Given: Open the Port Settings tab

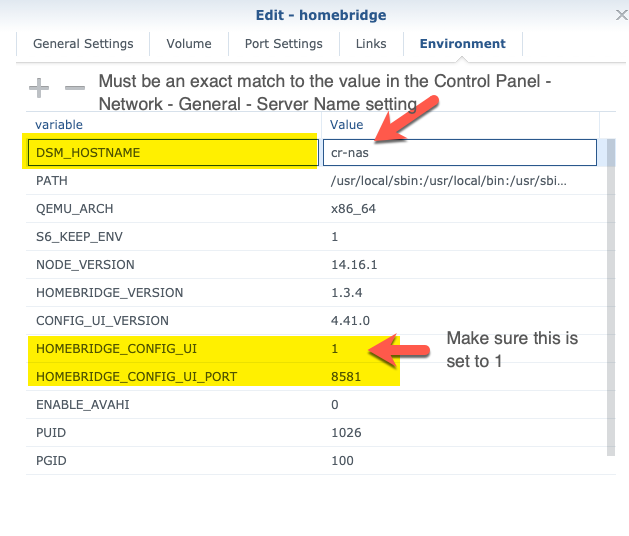Looking at the screenshot, I should pyautogui.click(x=284, y=44).
